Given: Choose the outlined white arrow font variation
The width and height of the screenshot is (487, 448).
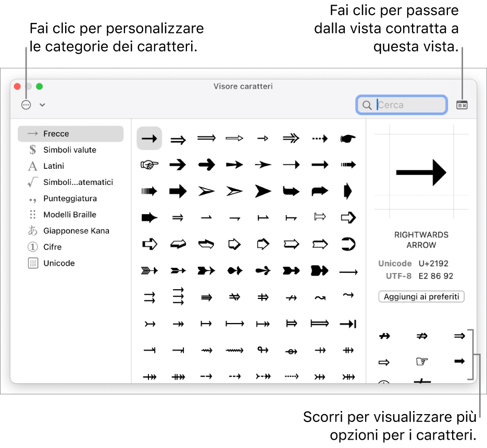Looking at the screenshot, I should (384, 362).
